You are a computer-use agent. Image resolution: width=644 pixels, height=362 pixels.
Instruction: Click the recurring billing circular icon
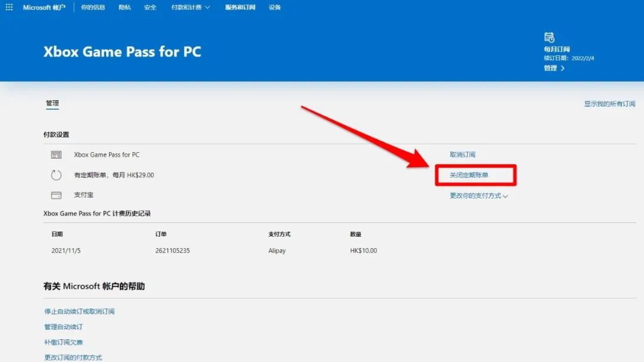56,175
